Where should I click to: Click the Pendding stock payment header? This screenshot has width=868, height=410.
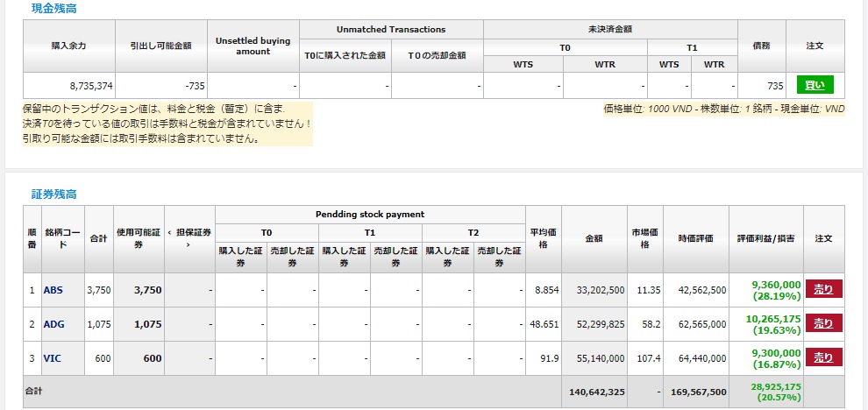[369, 215]
